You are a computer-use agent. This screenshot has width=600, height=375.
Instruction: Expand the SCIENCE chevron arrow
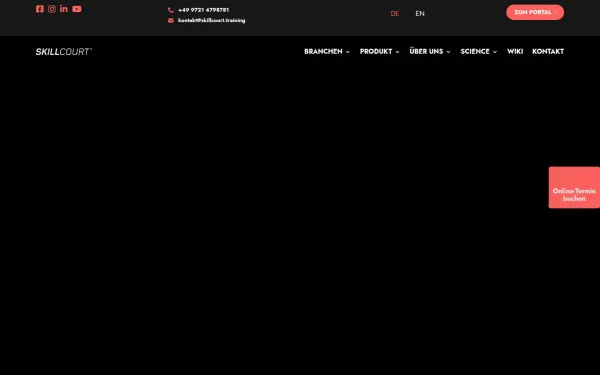494,52
